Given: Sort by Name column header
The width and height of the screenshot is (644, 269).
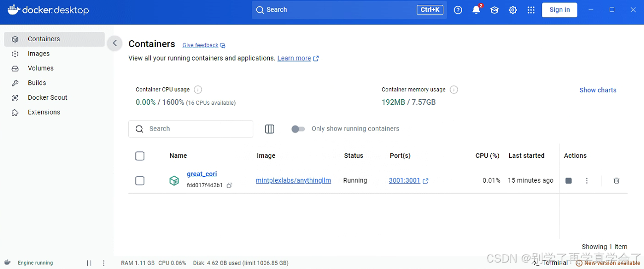Looking at the screenshot, I should click(x=178, y=156).
